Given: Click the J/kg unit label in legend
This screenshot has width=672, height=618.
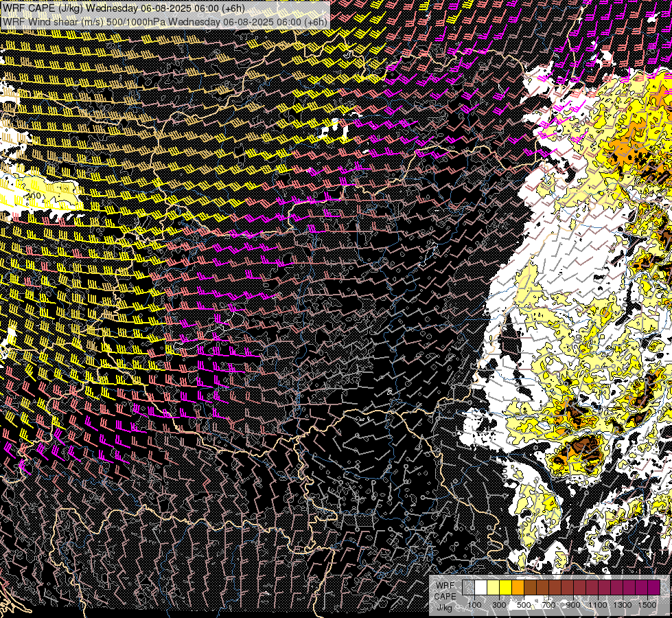Looking at the screenshot, I should (445, 608).
